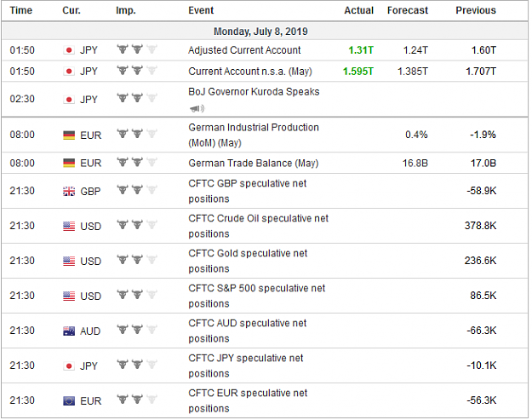532x420 pixels.
Task: Click the UK flag in the GBP row
Action: click(x=69, y=192)
